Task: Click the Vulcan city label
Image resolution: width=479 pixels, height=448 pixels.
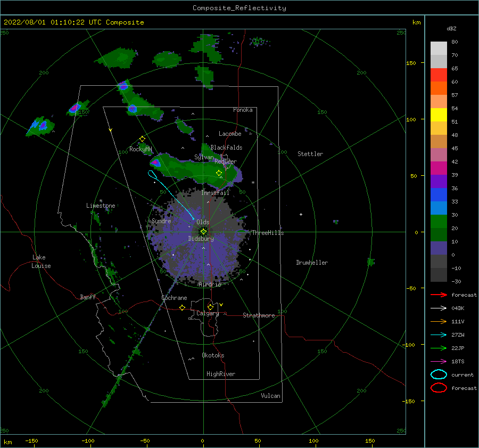Action: (x=270, y=396)
